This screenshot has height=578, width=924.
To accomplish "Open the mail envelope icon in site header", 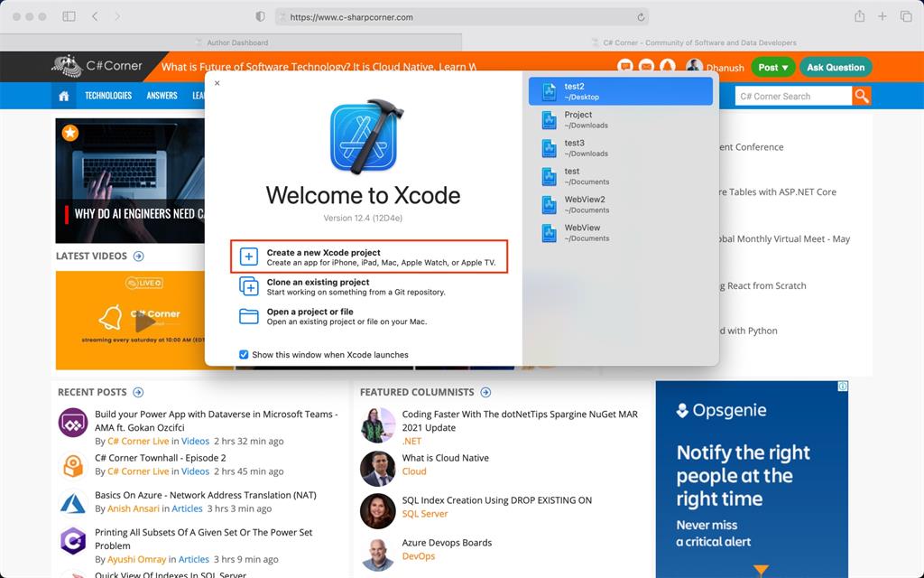I will tap(646, 67).
